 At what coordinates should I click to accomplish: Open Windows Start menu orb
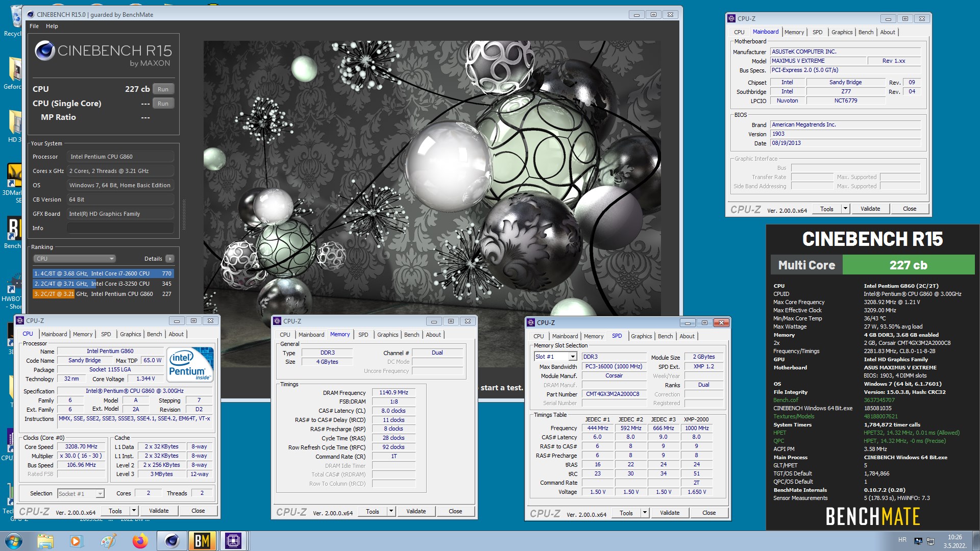click(x=14, y=541)
